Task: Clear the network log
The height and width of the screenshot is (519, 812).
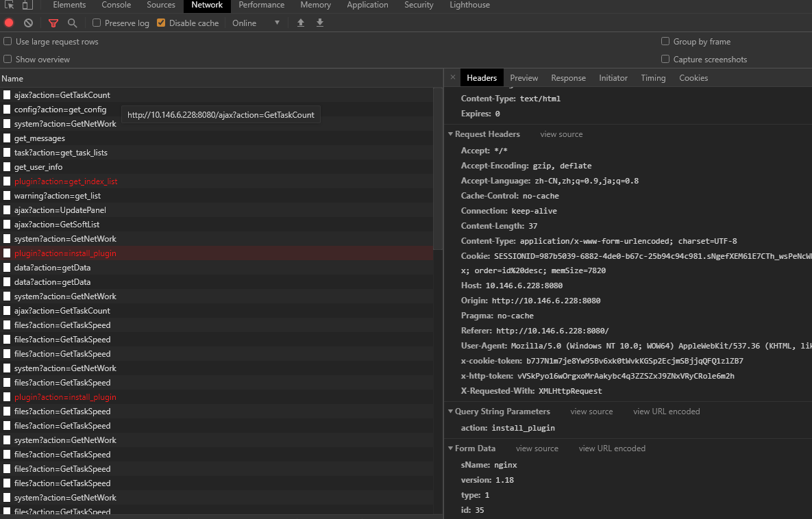Action: click(x=29, y=23)
